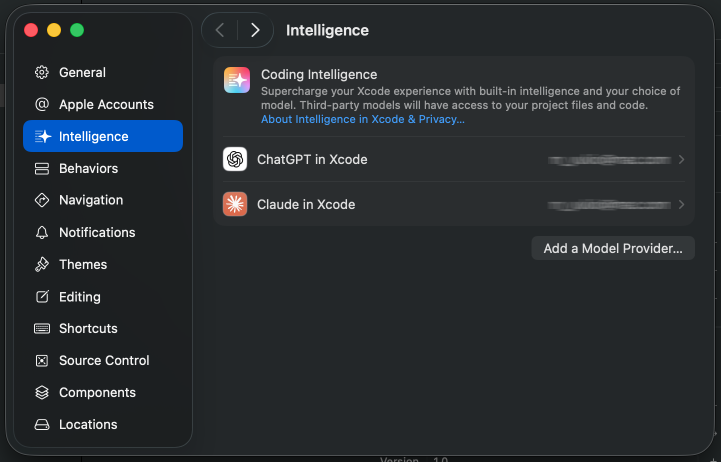The width and height of the screenshot is (721, 462).
Task: Click the Coding Intelligence heading
Action: click(319, 74)
